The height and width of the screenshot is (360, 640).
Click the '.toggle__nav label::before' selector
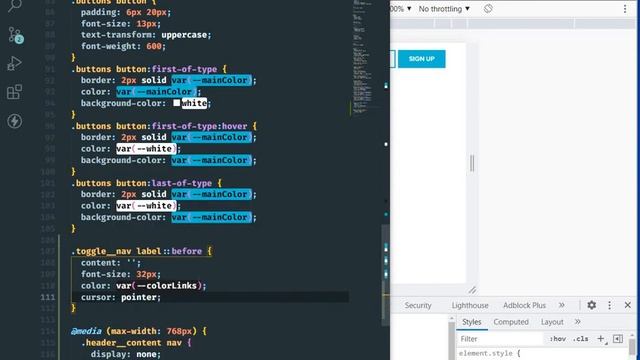(137, 251)
